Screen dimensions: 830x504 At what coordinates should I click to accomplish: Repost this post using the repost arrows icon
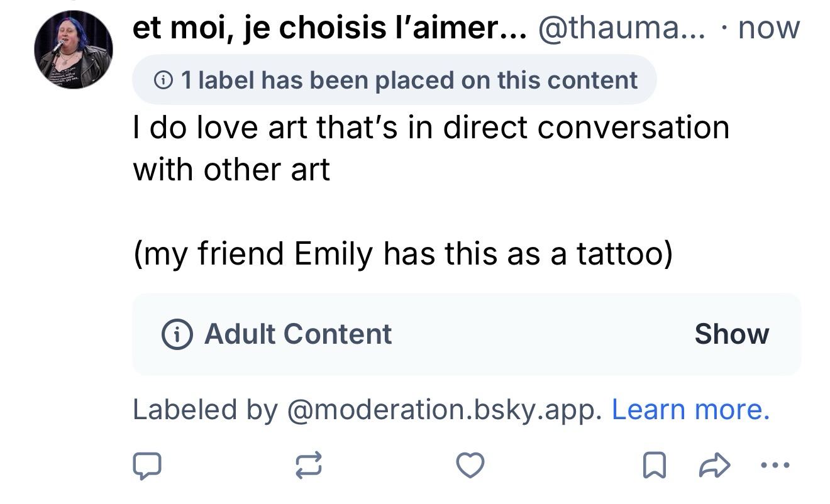click(309, 466)
